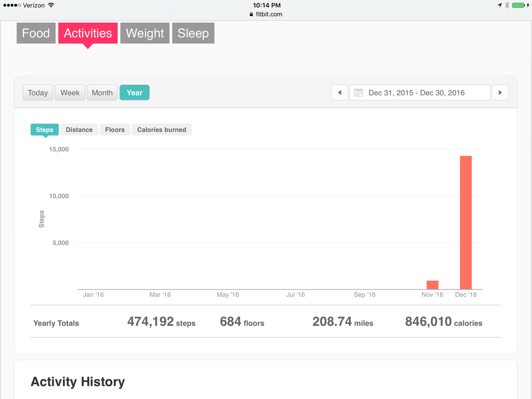Switch chart range to Week
Screen dimensions: 532x399
70,93
